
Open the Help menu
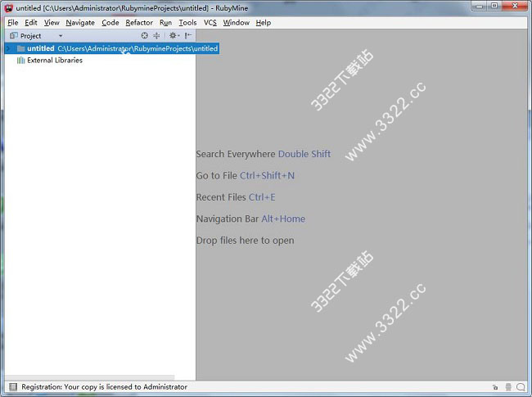(x=264, y=23)
